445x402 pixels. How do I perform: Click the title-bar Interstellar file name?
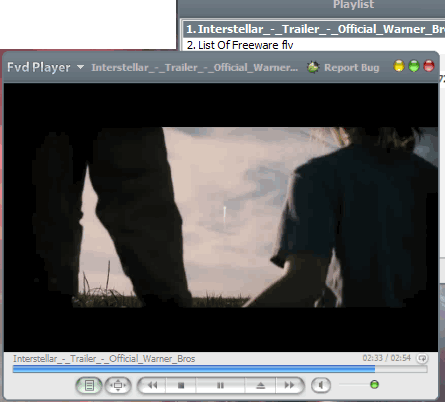[x=195, y=68]
